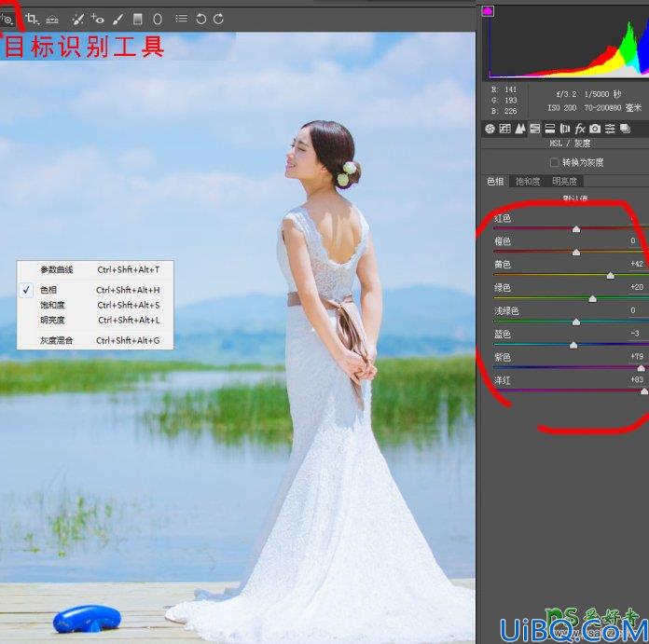Viewport: 649px width, 644px height.
Task: Open the HSL / Grayscale panel icon
Action: click(x=534, y=129)
